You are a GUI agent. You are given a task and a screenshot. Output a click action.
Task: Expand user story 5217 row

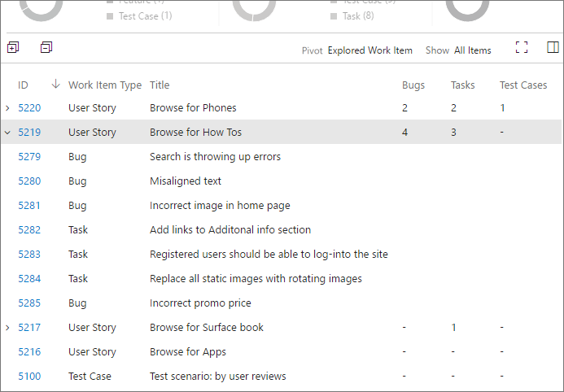(x=7, y=328)
